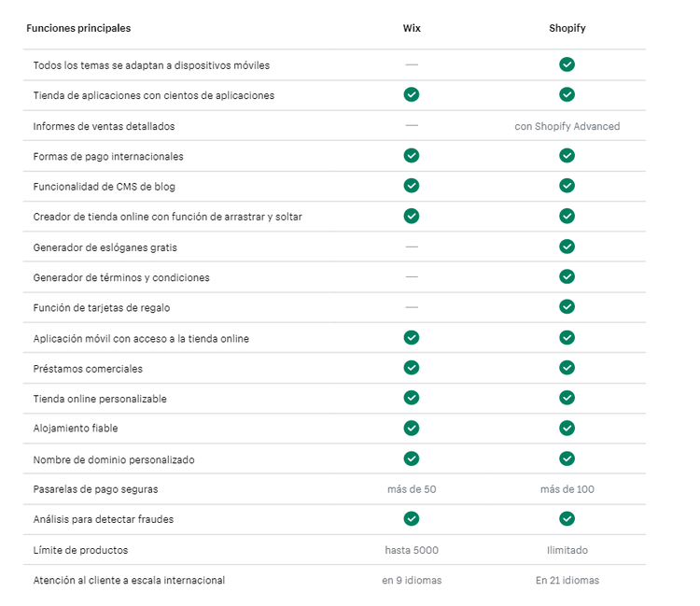The height and width of the screenshot is (606, 700).
Task: Click 'Préstamos comerciales' row label
Action: point(88,369)
